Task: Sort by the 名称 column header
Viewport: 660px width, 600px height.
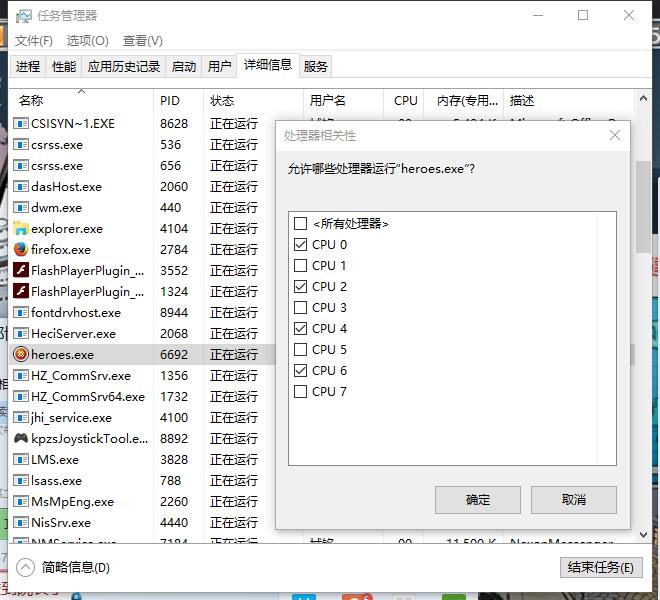Action: click(81, 101)
